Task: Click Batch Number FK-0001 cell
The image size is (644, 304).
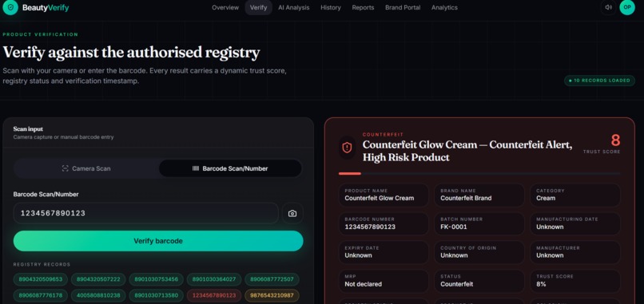Action: click(x=479, y=223)
